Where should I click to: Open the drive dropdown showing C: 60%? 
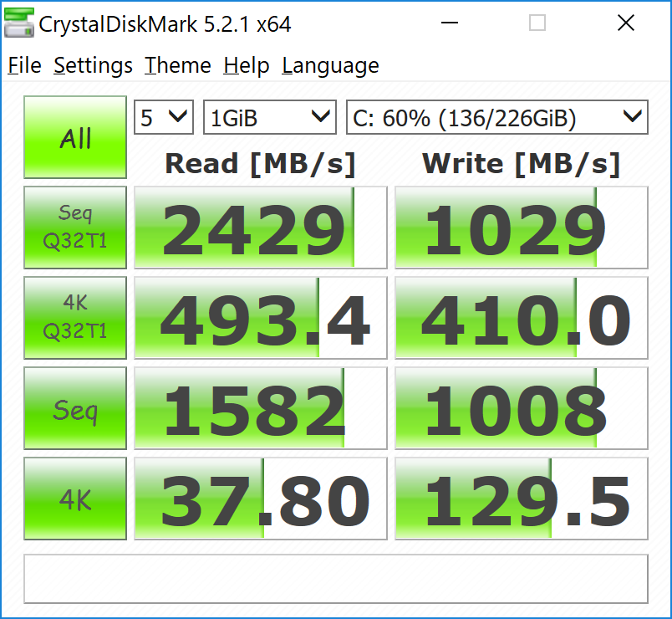tap(497, 117)
